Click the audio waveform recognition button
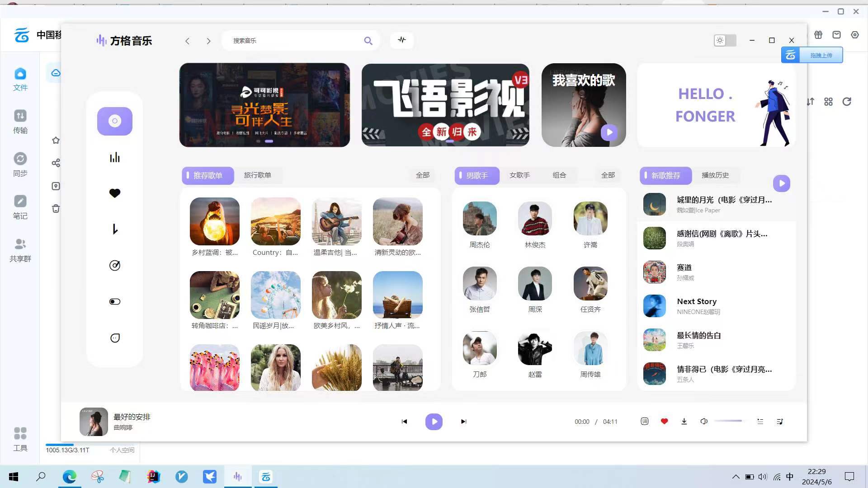This screenshot has width=868, height=488. click(402, 40)
